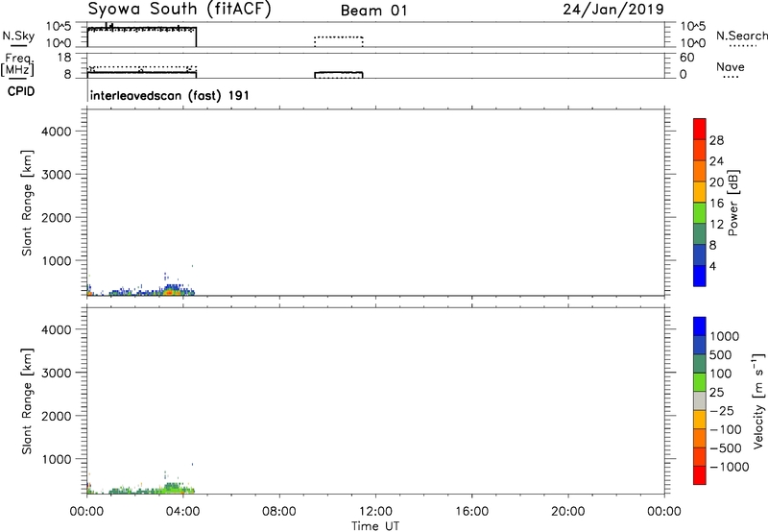Click the power panel 'Slant Range [km]' label
This screenshot has height=532, width=768.
tap(27, 203)
